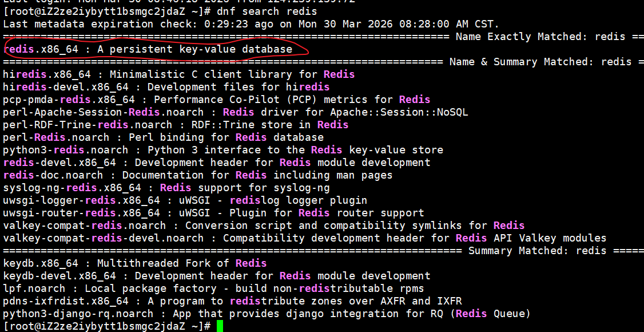Viewport: 644px width, 332px height.
Task: Select python3-django-rq.noarch package line
Action: 267,314
